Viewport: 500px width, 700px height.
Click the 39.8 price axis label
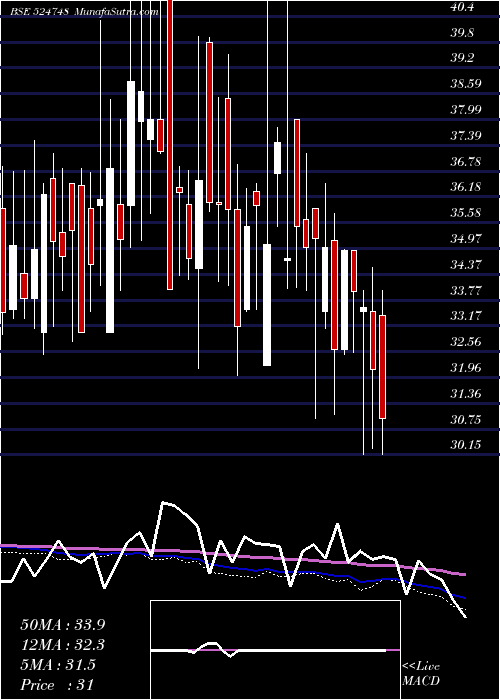click(x=462, y=33)
